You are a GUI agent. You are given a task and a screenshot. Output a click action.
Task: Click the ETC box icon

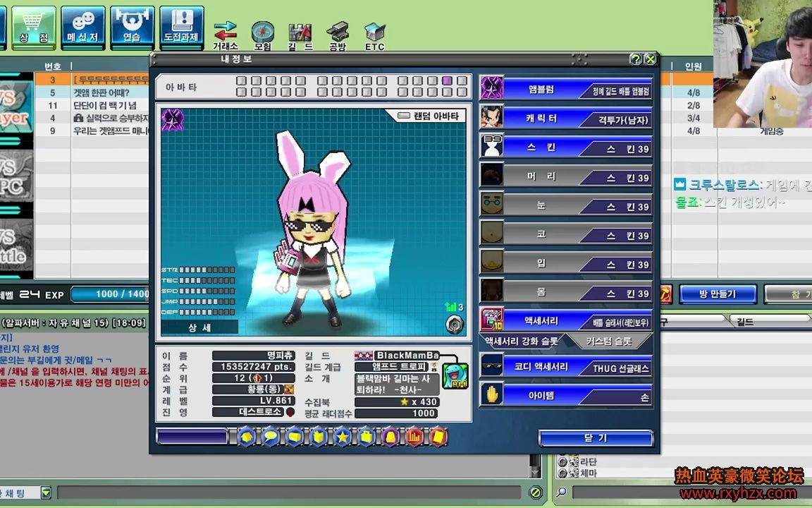pos(374,35)
